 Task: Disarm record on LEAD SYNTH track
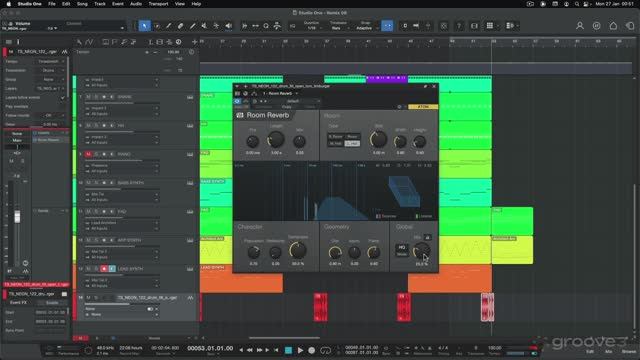tap(104, 269)
